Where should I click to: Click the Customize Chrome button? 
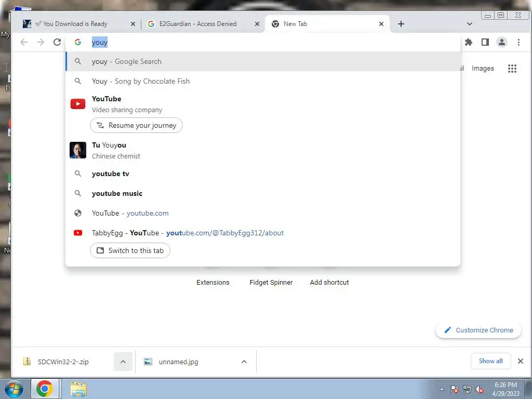click(478, 330)
